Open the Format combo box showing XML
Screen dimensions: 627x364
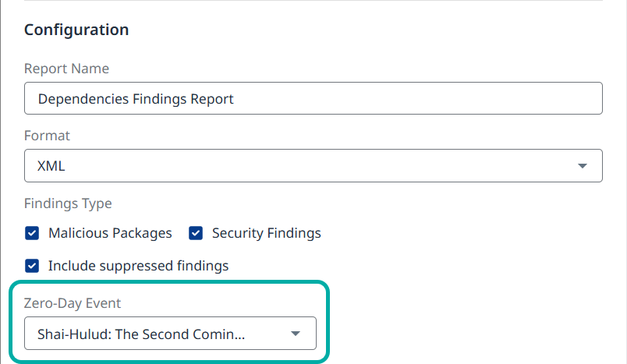(x=312, y=166)
